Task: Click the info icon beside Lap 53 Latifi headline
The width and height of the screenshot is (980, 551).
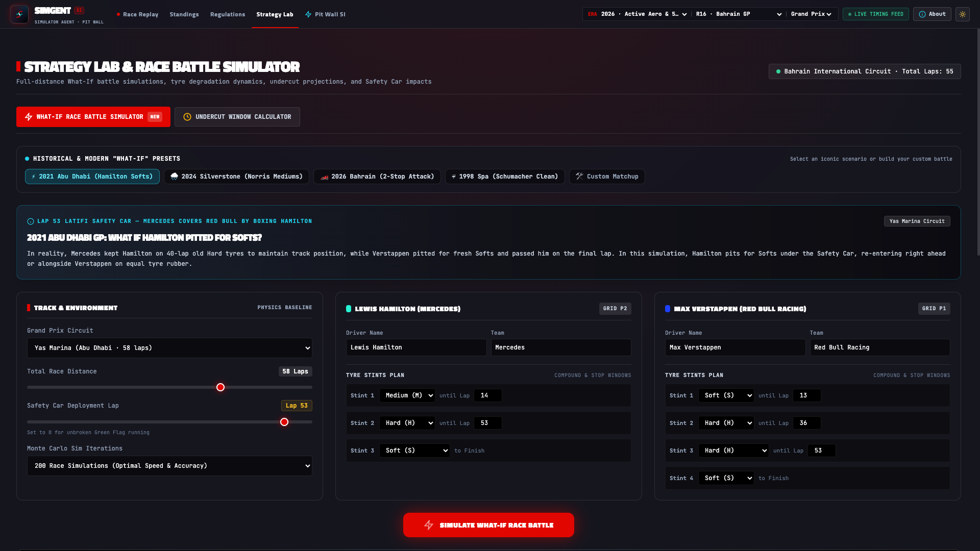Action: [x=31, y=221]
